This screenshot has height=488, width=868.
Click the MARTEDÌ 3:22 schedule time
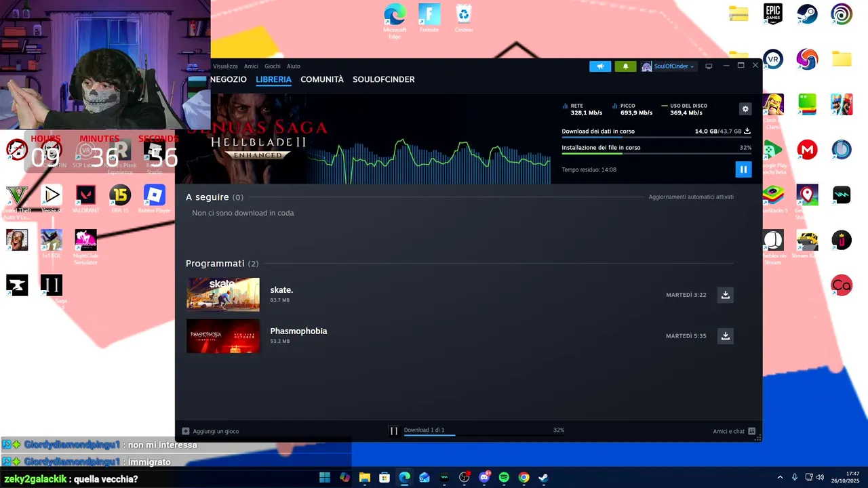click(x=686, y=295)
